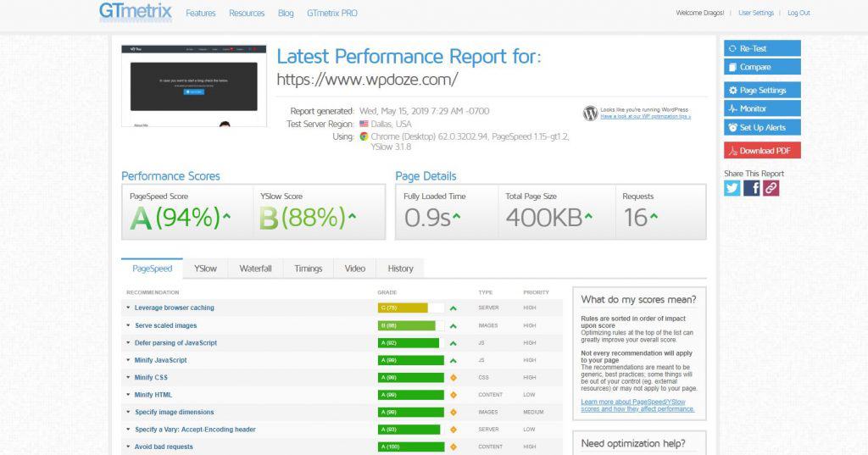Click green up arrow beside Leverage browser caching

coord(453,308)
